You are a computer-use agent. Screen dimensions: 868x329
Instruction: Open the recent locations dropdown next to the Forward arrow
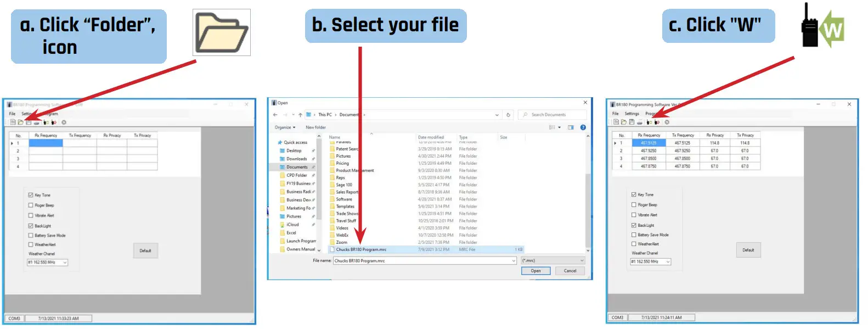[x=293, y=115]
